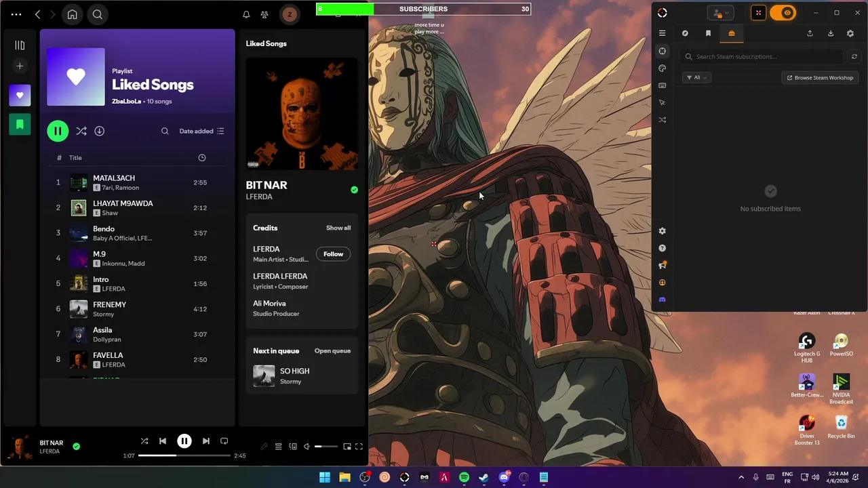This screenshot has height=488, width=868.
Task: Adjust the Spotify volume slider
Action: [x=326, y=447]
